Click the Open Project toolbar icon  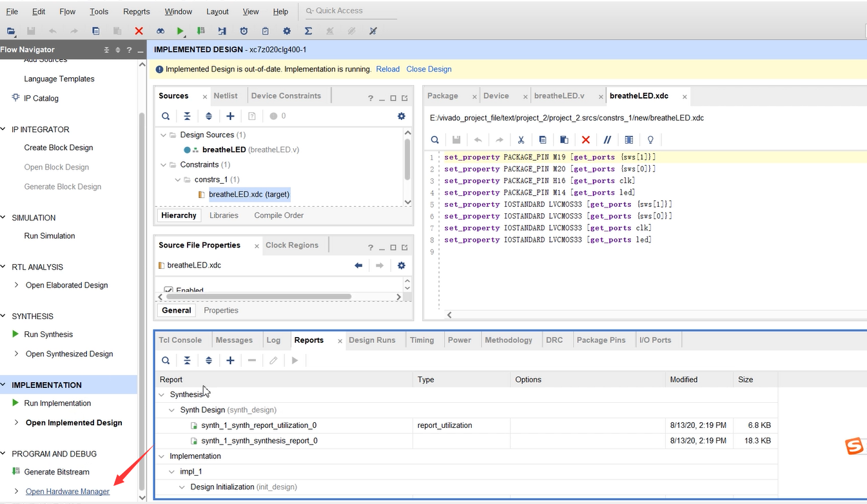pos(11,30)
